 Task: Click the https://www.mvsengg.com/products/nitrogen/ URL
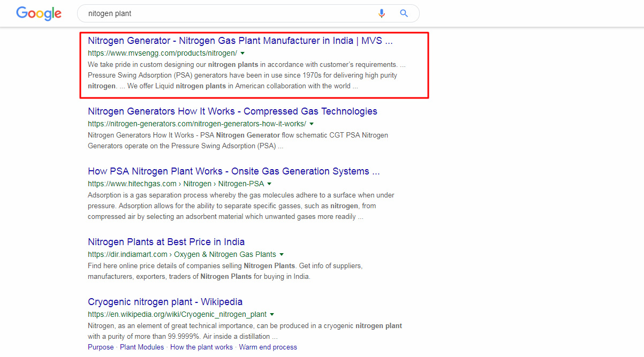162,54
